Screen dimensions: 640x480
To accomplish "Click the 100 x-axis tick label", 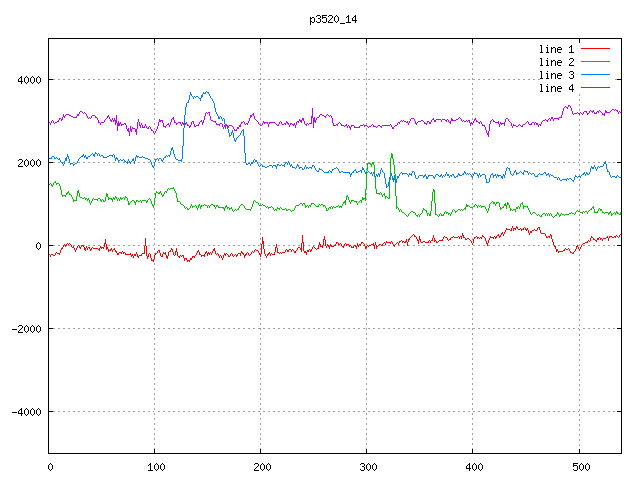I will pyautogui.click(x=155, y=466).
